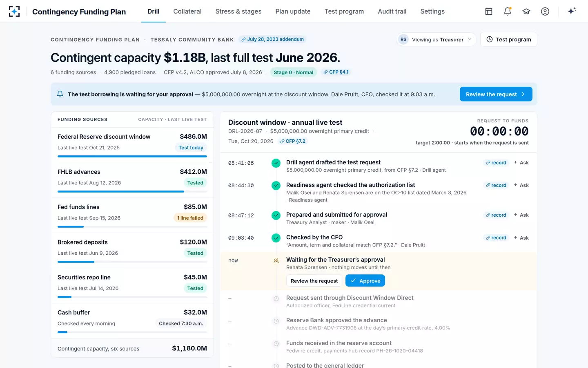Switch to the Drill tab
Viewport: 588px width, 368px height.
154,11
